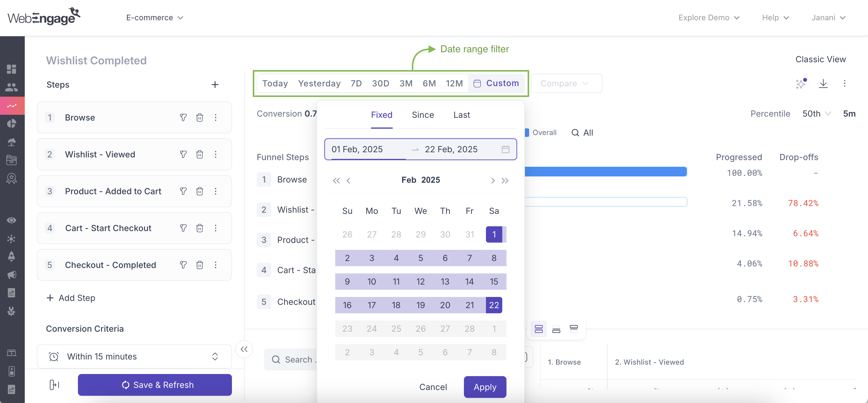The image size is (868, 403).
Task: Open the Compare dropdown
Action: point(566,84)
